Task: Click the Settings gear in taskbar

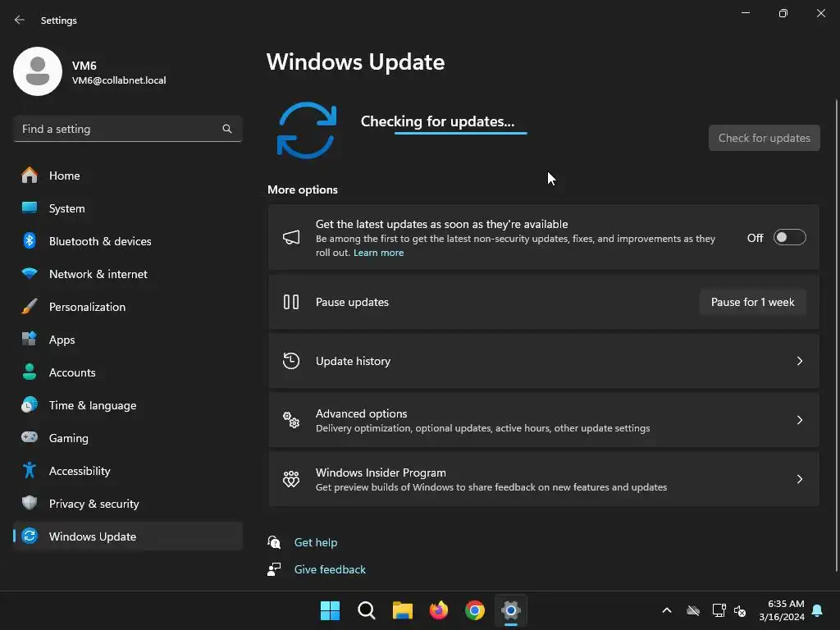Action: pos(511,610)
